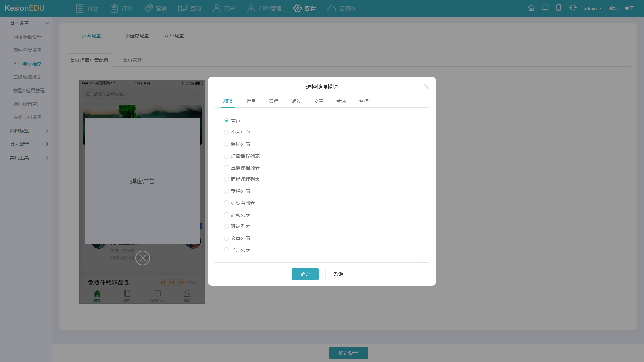Open the home icon near admin
This screenshot has height=362, width=644.
531,7
